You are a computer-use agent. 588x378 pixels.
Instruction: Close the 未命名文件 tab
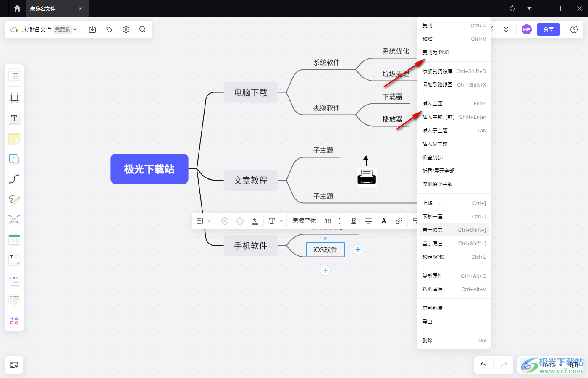click(80, 8)
